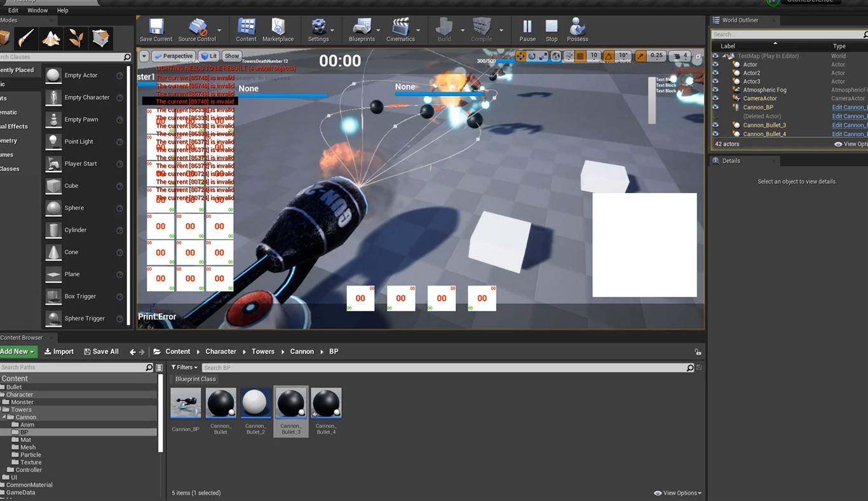
Task: Toggle the viewport grid snapping button
Action: (580, 56)
